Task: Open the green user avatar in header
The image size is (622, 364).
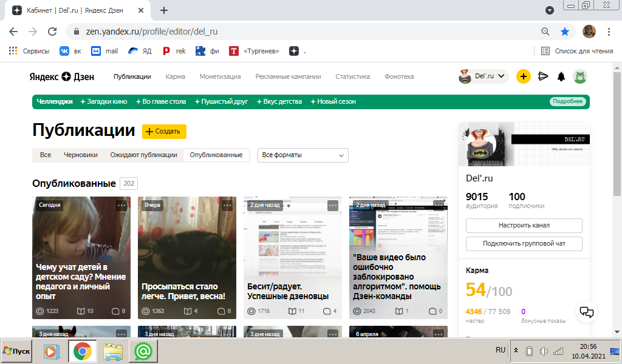Action: click(580, 76)
